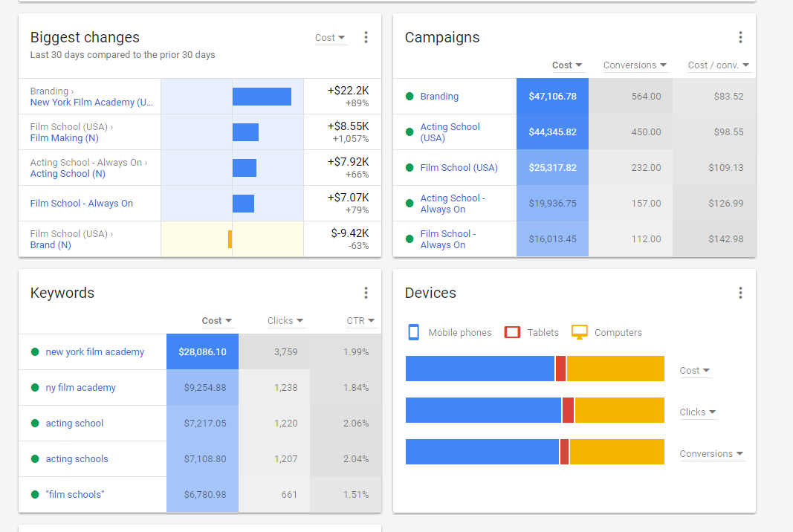Image resolution: width=793 pixels, height=532 pixels.
Task: Open Acting School - Always On campaign link
Action: [x=453, y=204]
